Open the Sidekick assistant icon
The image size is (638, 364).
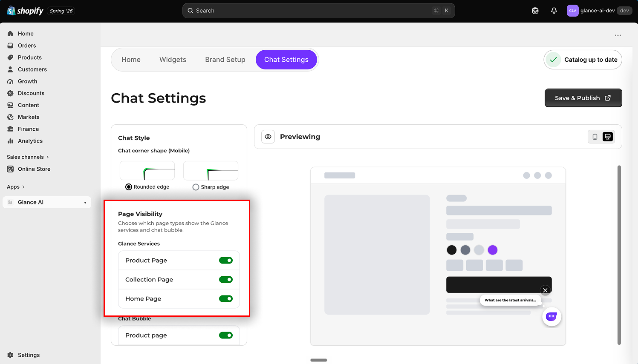coord(535,11)
